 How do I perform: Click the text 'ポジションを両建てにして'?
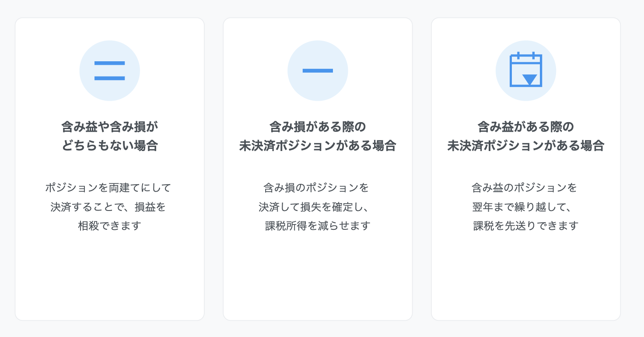pos(108,188)
